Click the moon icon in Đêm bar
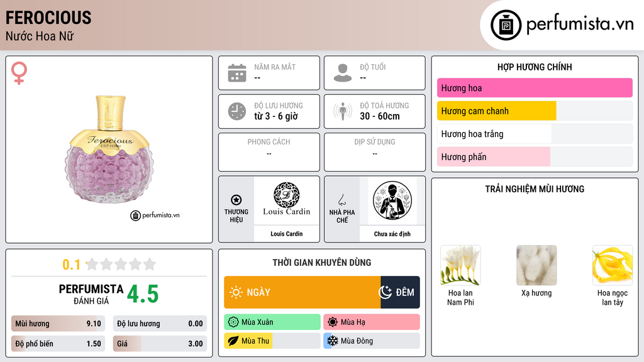Image resolution: width=644 pixels, height=362 pixels. tap(385, 292)
